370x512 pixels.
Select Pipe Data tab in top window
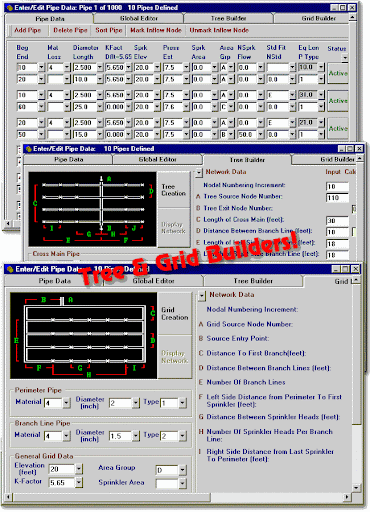50,19
